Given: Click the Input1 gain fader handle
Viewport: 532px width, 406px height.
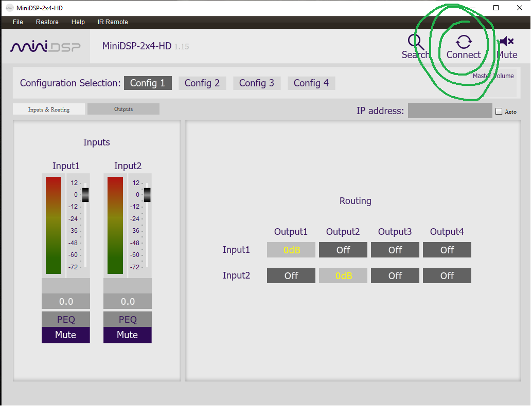Looking at the screenshot, I should tap(85, 195).
